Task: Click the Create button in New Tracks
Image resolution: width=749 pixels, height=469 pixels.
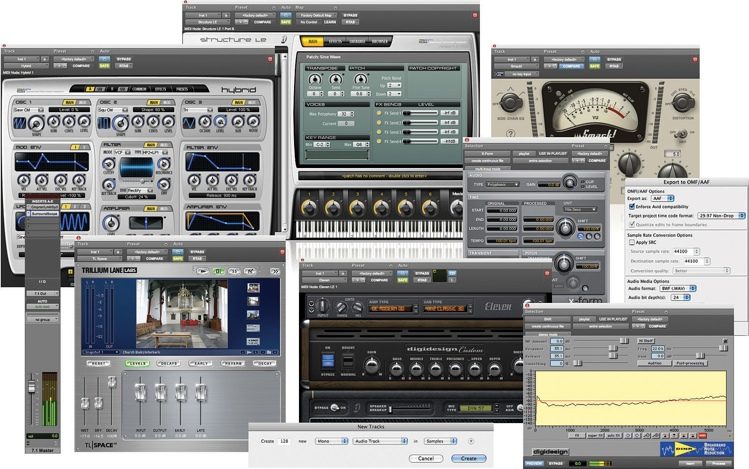Action: (x=469, y=457)
